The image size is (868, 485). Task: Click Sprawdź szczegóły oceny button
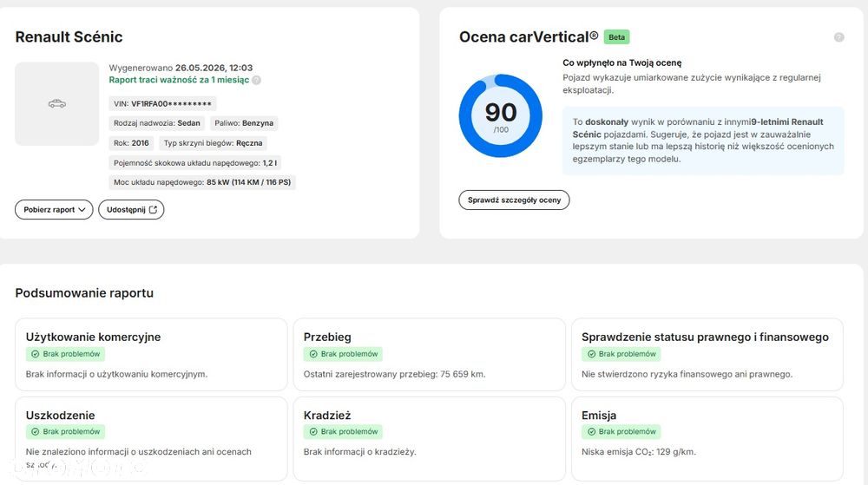pos(514,200)
